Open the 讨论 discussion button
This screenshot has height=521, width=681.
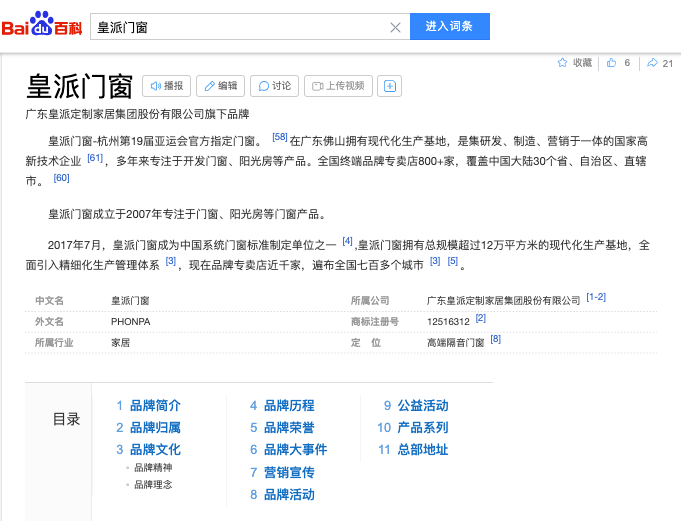pyautogui.click(x=274, y=86)
